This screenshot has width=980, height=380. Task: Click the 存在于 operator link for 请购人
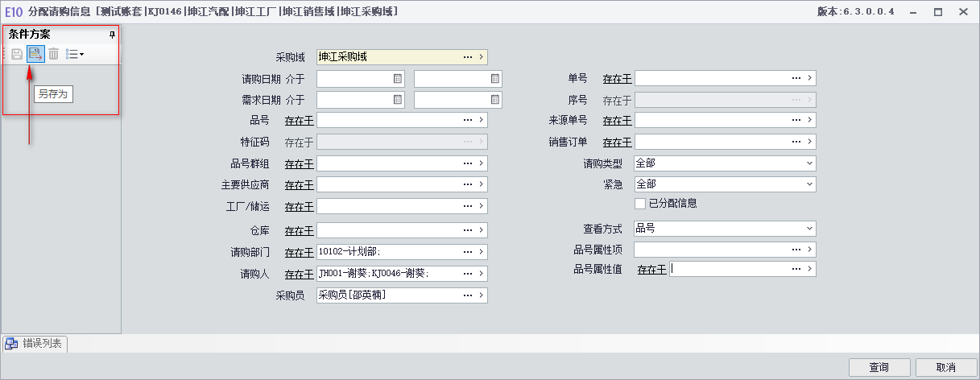[x=299, y=275]
